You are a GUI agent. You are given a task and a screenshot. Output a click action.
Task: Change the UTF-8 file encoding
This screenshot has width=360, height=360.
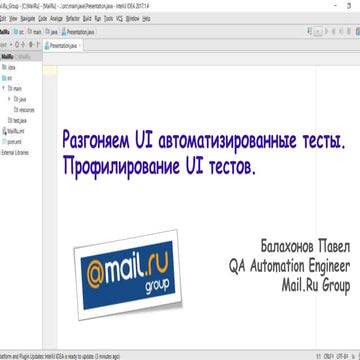pos(341,357)
